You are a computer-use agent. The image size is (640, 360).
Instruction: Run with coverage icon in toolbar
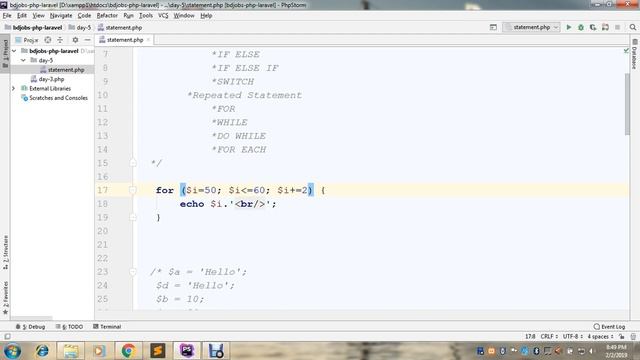coord(593,27)
